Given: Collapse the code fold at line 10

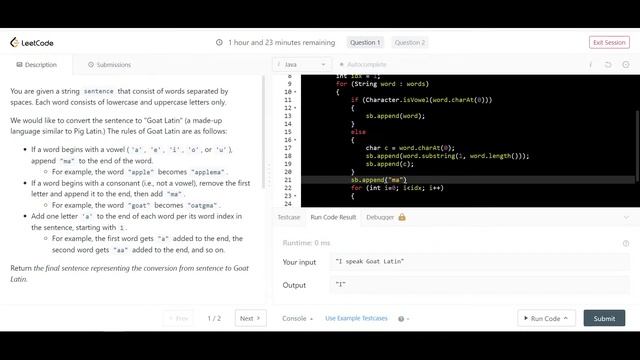Looking at the screenshot, I should coord(296,92).
